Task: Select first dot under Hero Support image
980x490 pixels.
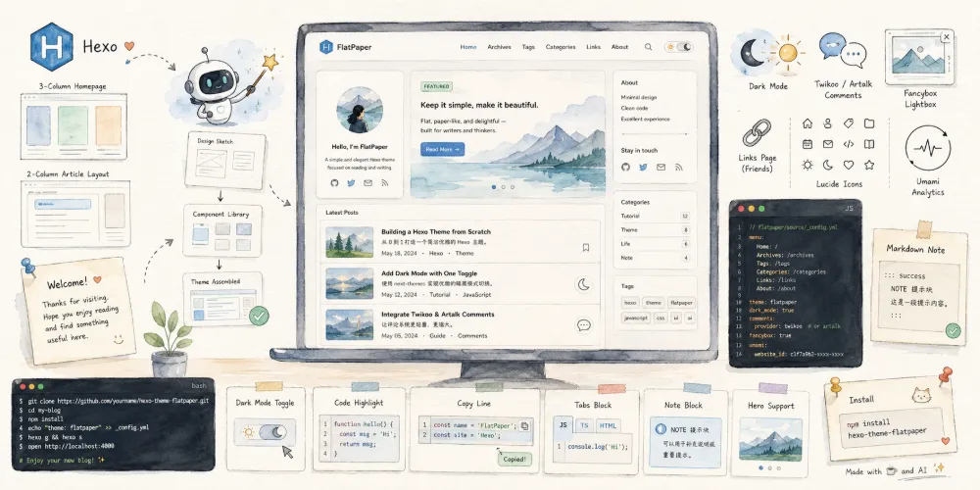Action: [760, 467]
